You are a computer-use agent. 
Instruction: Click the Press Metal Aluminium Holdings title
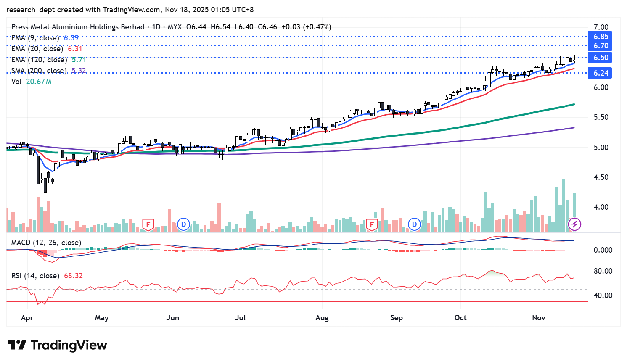point(78,27)
